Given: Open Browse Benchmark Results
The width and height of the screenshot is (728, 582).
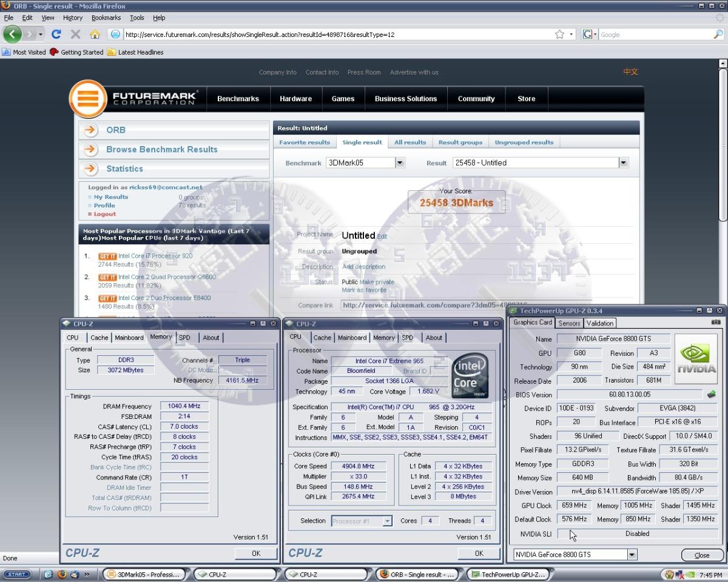Looking at the screenshot, I should tap(161, 149).
